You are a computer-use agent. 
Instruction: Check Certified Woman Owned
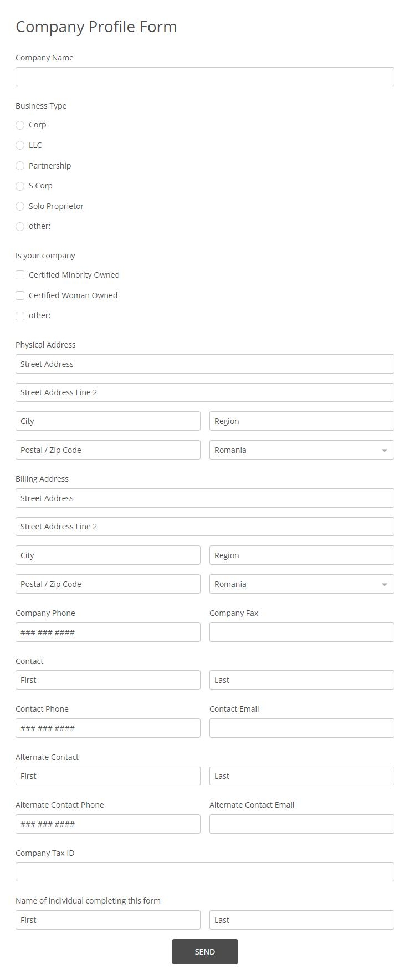pos(20,295)
